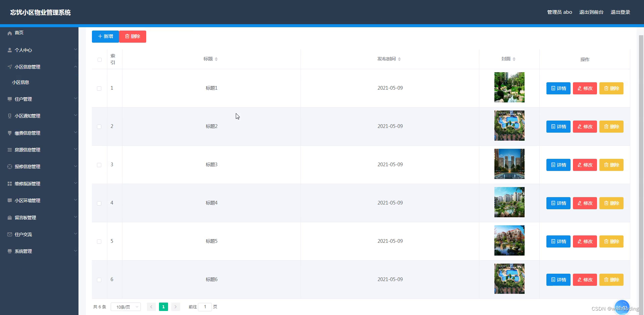Open the 10条/页 page size dropdown
Image resolution: width=644 pixels, height=315 pixels.
126,307
